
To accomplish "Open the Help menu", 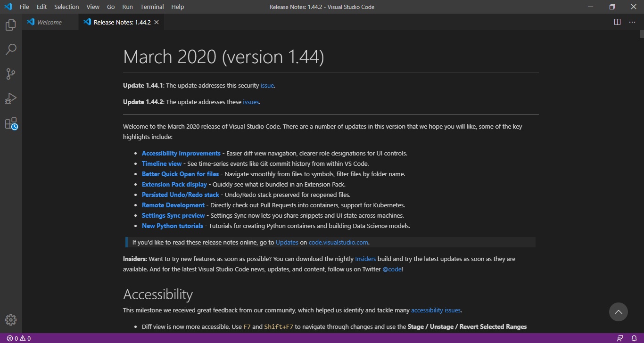I will click(178, 7).
